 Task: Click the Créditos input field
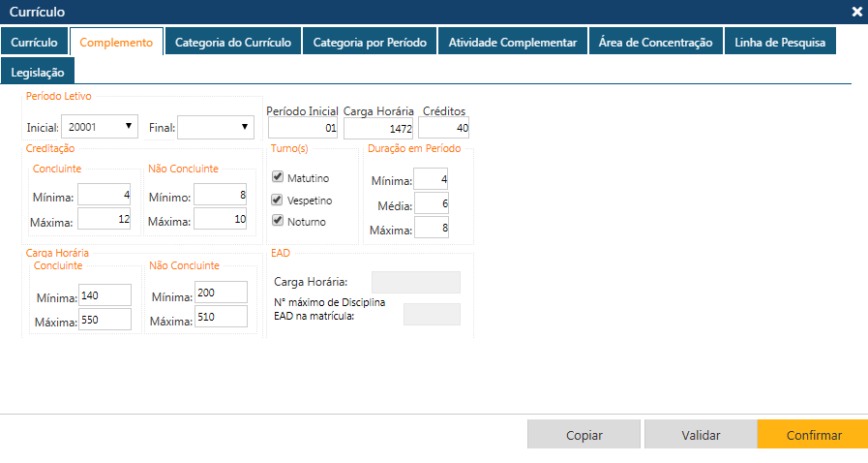click(x=444, y=128)
